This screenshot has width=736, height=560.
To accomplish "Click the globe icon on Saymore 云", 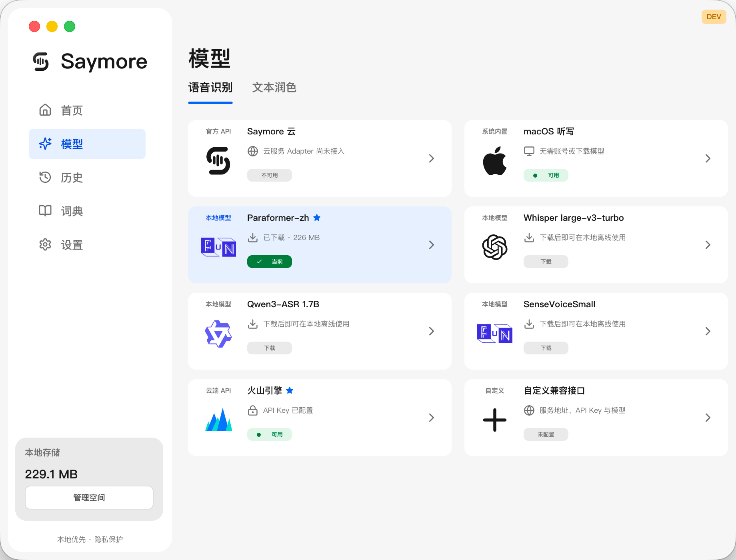I will pos(253,151).
